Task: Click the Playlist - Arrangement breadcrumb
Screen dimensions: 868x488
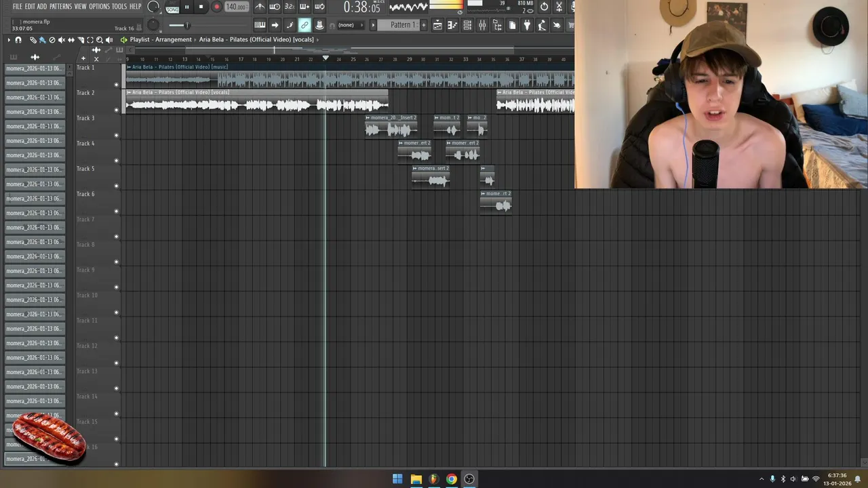Action: [x=161, y=40]
